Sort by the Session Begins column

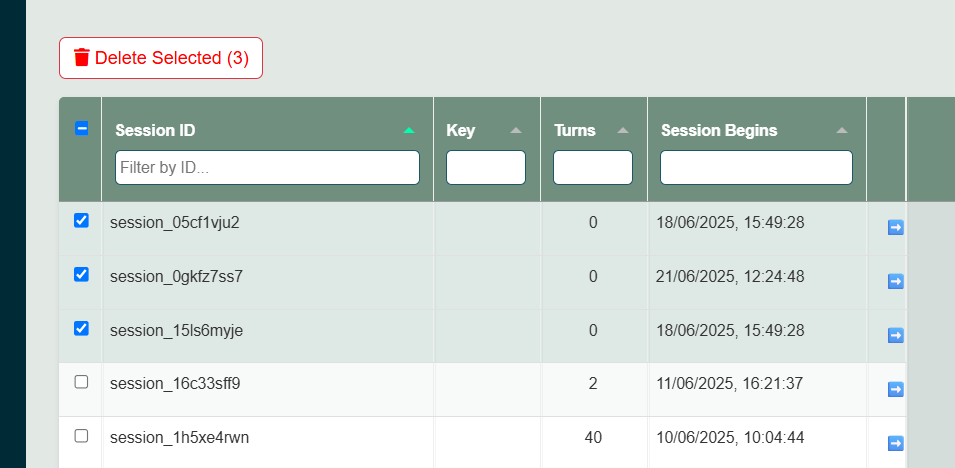[x=842, y=130]
